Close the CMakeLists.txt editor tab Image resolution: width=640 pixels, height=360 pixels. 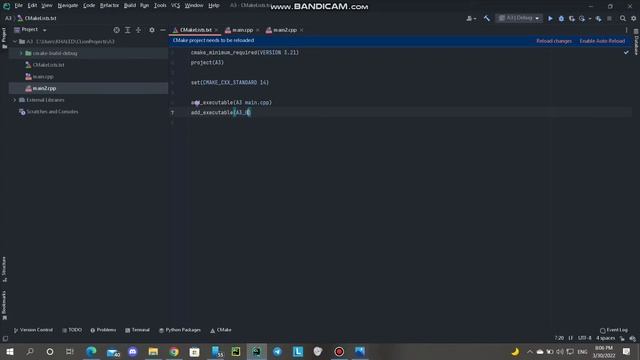pyautogui.click(x=216, y=30)
